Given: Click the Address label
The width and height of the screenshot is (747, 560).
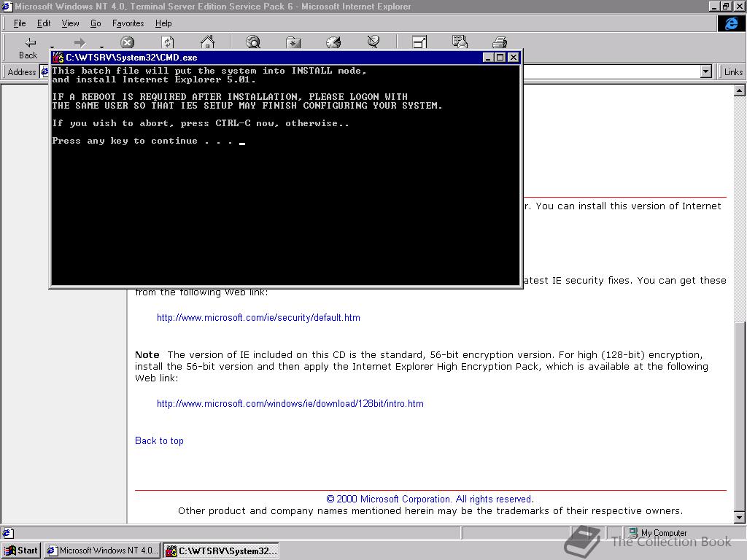Looking at the screenshot, I should [22, 72].
